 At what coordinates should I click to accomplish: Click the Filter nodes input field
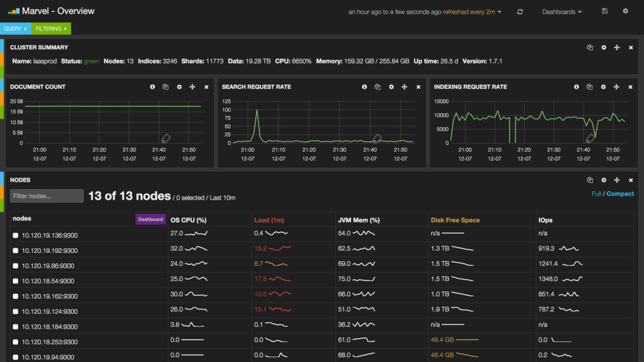point(47,196)
